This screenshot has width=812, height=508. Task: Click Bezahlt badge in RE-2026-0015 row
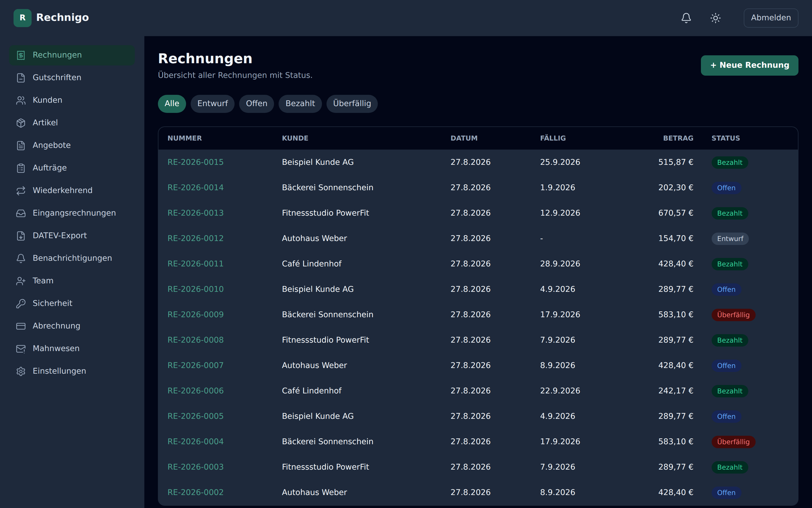[x=729, y=163]
